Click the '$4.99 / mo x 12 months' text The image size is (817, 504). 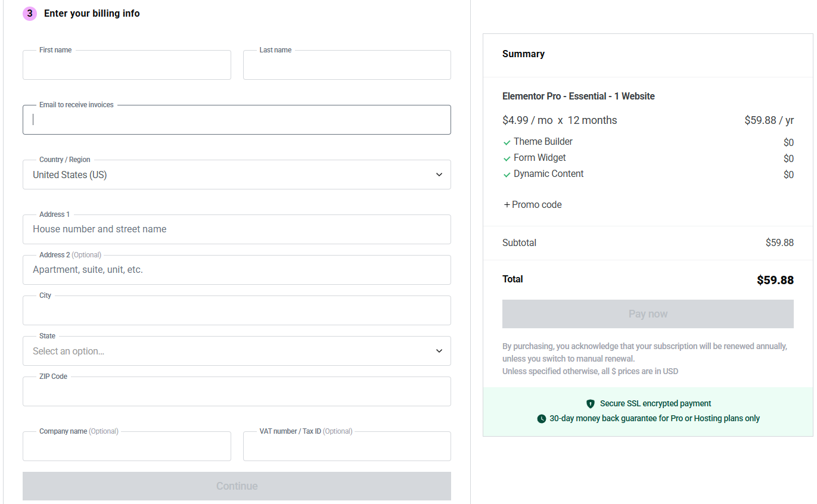[x=560, y=120]
